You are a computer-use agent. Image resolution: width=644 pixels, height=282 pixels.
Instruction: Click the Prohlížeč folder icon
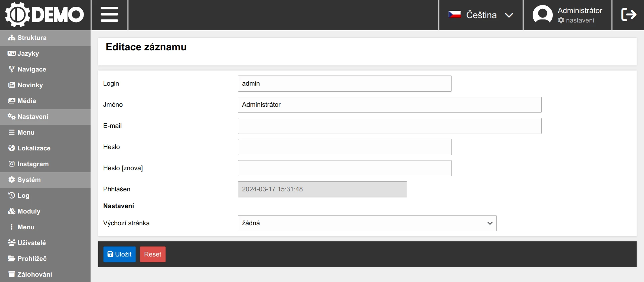(12, 258)
